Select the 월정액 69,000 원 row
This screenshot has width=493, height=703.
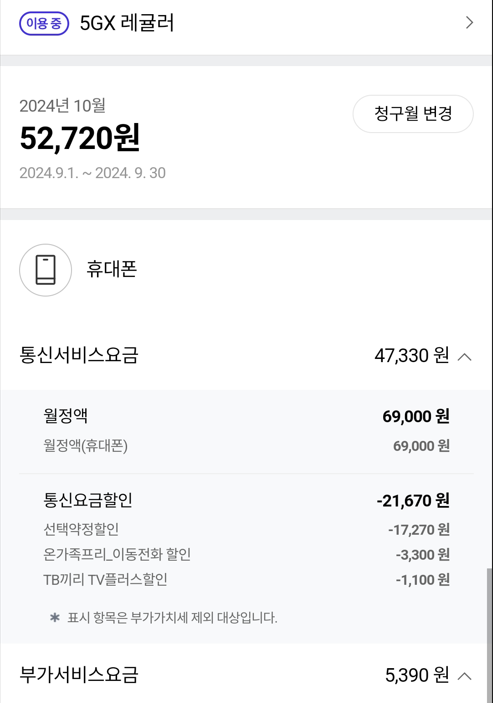coord(246,416)
